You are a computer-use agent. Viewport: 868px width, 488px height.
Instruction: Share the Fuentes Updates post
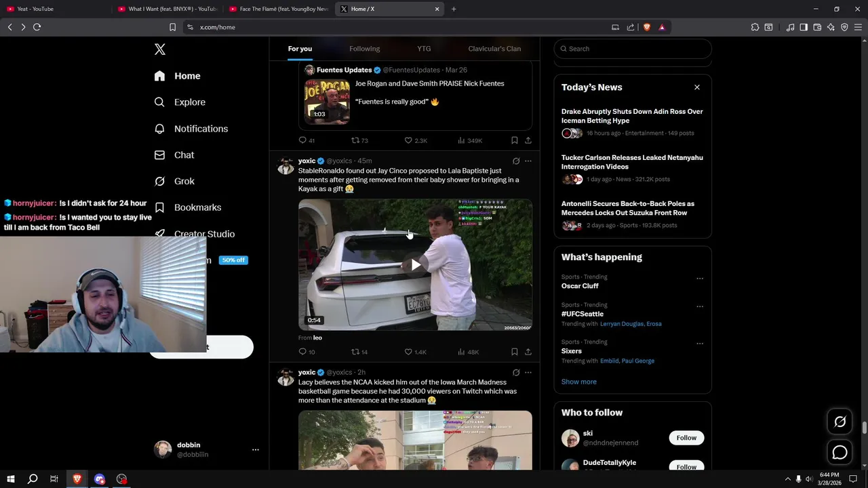click(528, 140)
